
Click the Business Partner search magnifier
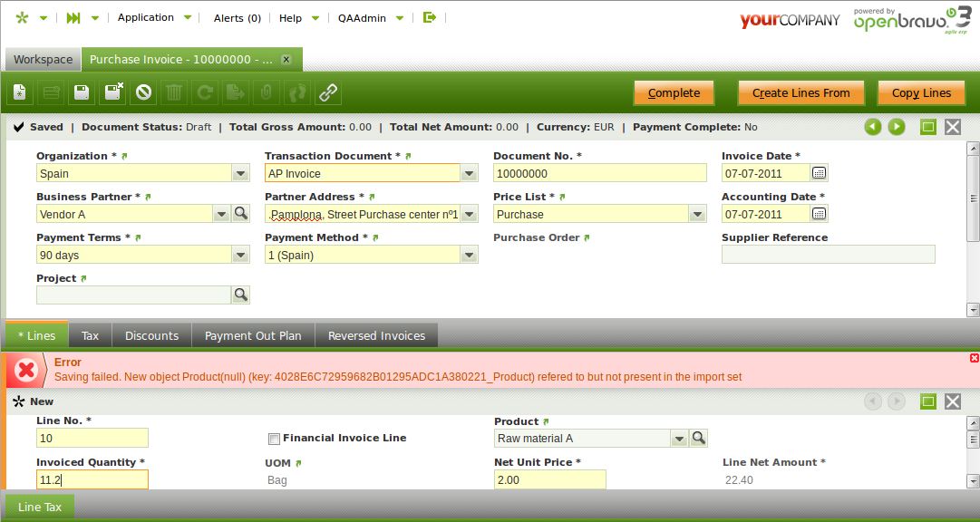tap(241, 214)
